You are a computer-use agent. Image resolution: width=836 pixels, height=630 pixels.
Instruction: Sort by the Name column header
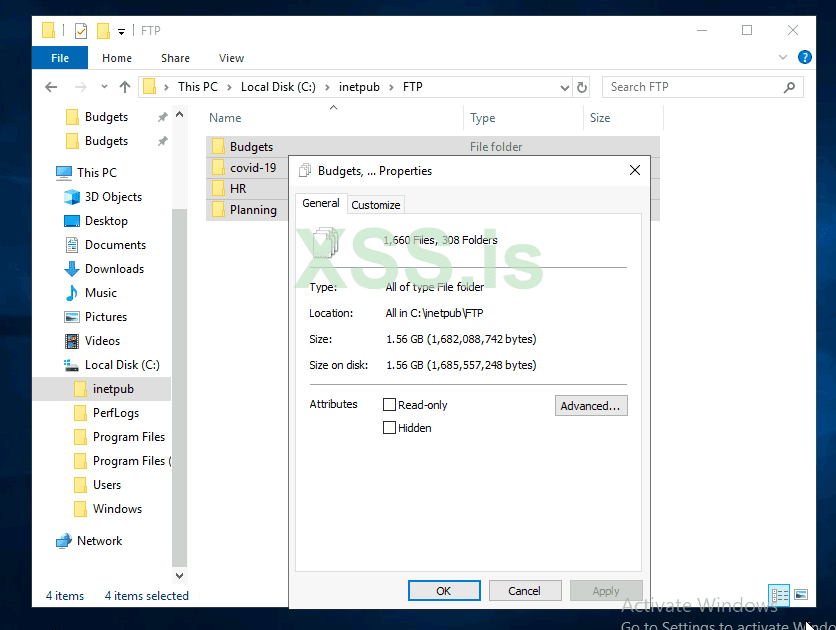coord(334,118)
